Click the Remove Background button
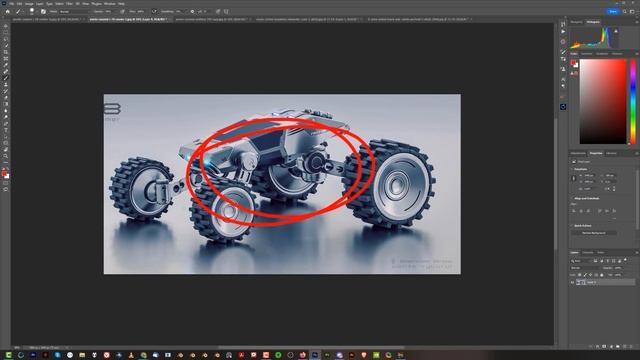The width and height of the screenshot is (640, 360). pyautogui.click(x=594, y=233)
